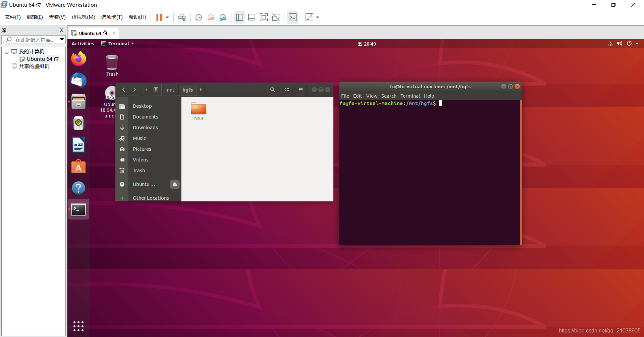Click the power icon in top bar

coord(629,44)
